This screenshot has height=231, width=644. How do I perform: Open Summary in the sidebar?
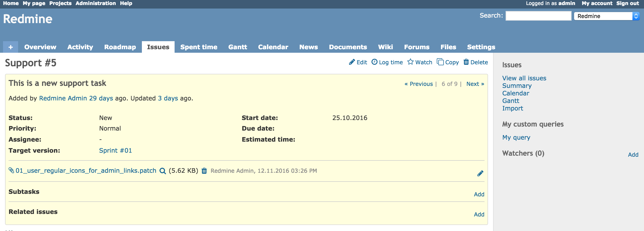(517, 86)
